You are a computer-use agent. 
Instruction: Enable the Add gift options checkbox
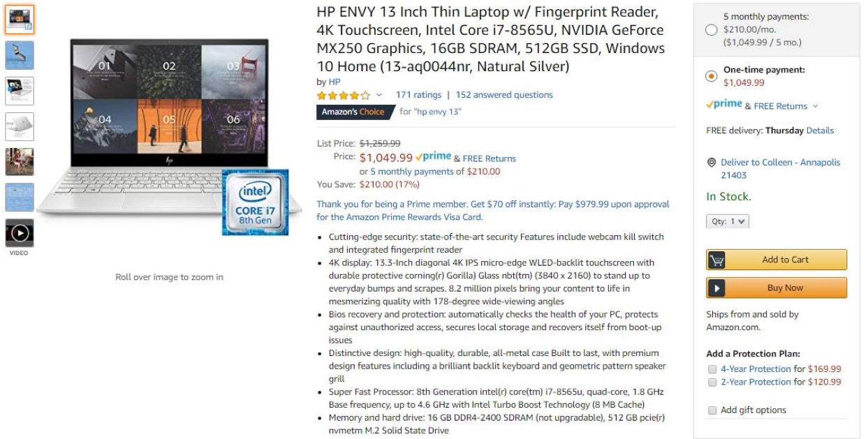(x=712, y=410)
